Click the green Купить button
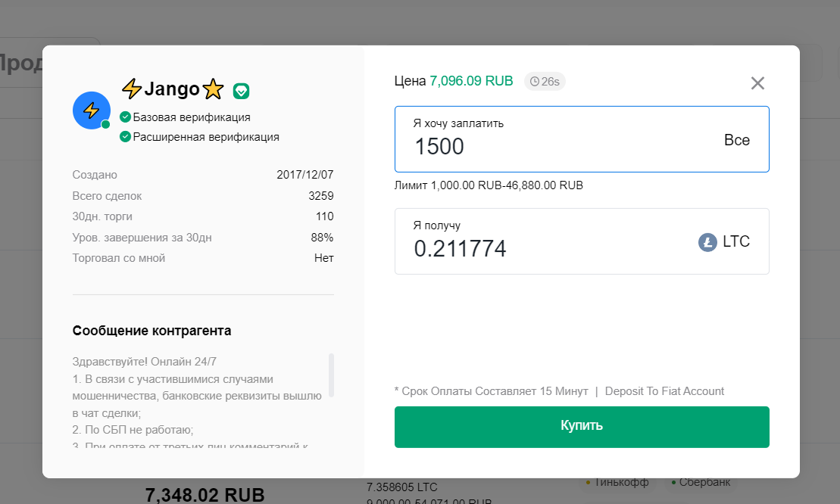Image resolution: width=840 pixels, height=504 pixels. 582,427
